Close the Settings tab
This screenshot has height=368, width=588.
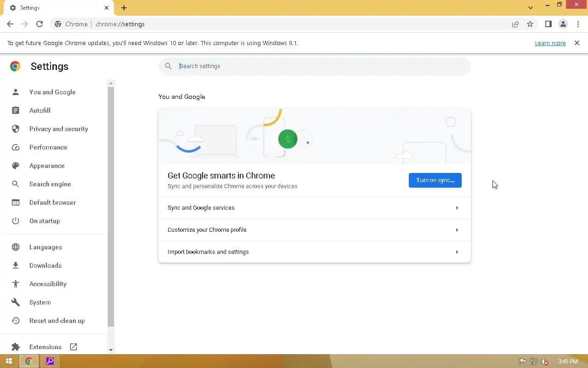point(107,8)
